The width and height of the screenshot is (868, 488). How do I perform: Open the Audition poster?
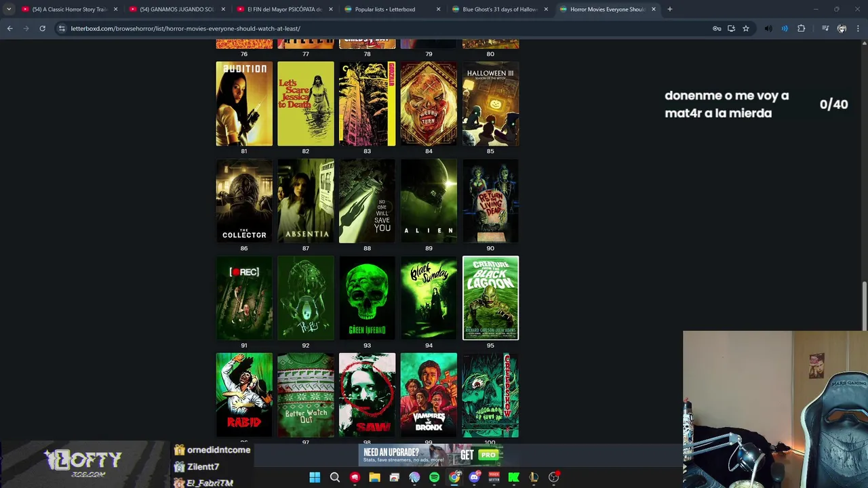[244, 104]
